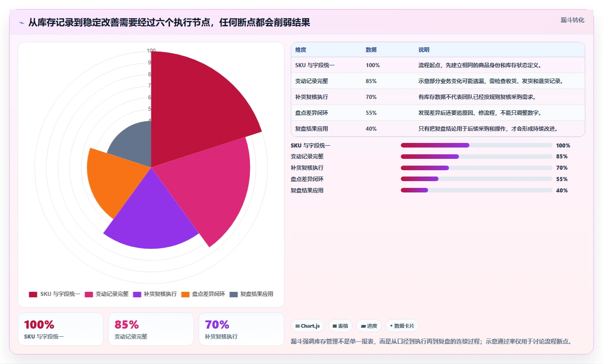Click the 变动记录完整 progress bar
603x364 pixels.
coord(477,157)
